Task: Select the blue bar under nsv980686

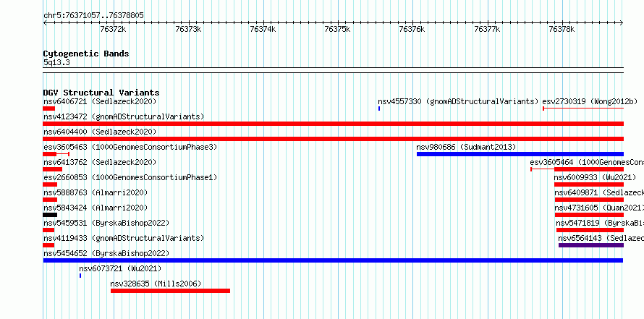Action: click(x=520, y=154)
